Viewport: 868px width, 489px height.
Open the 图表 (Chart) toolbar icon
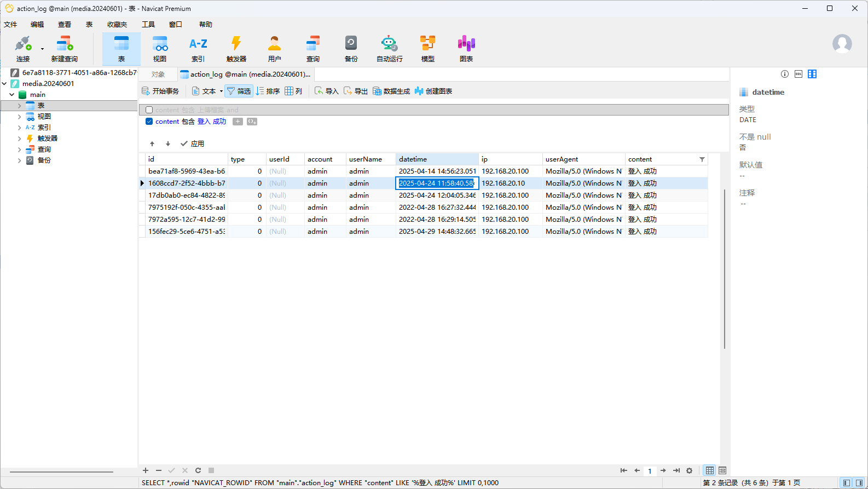[466, 48]
